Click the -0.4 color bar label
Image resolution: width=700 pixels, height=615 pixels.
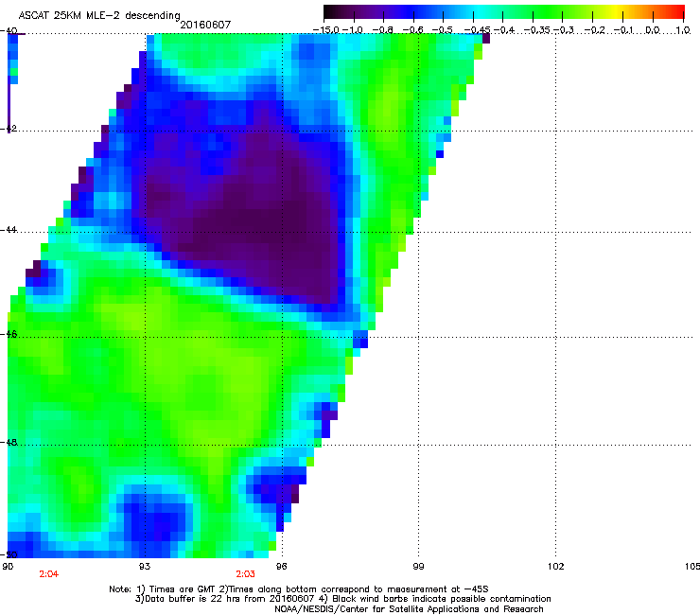[x=504, y=30]
